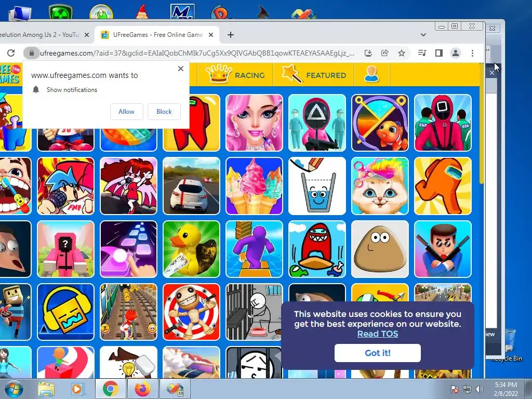Open the media control icon in toolbar
532x399 pixels.
coord(422,53)
